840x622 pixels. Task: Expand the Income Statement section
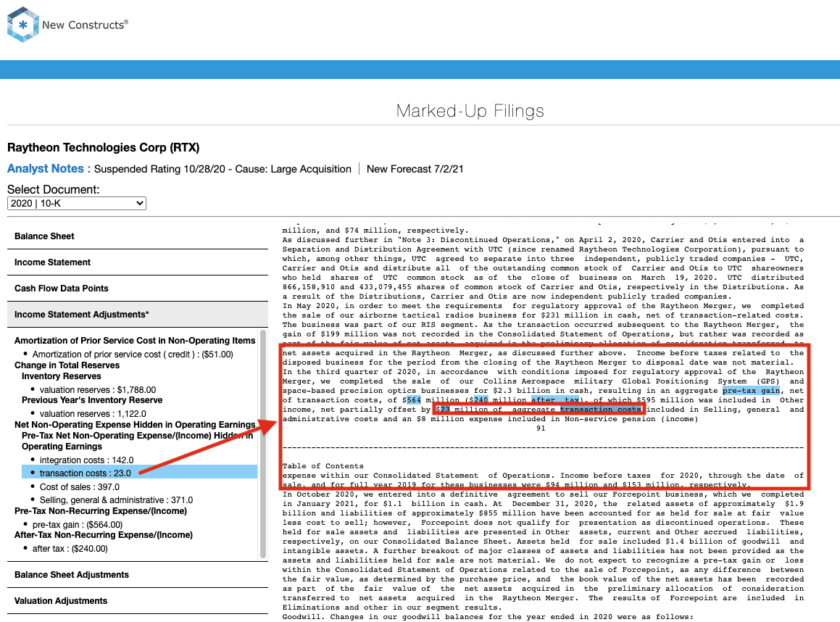coord(138,262)
